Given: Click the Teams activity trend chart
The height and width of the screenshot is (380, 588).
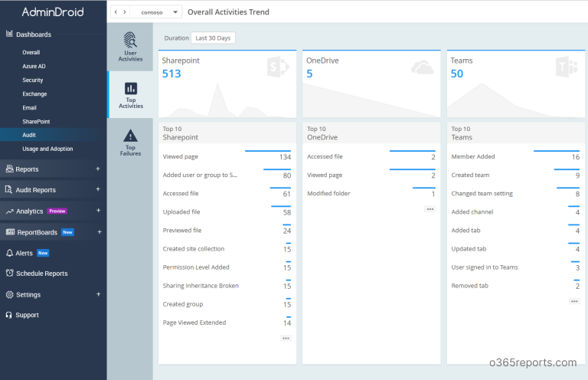Looking at the screenshot, I should tap(515, 100).
